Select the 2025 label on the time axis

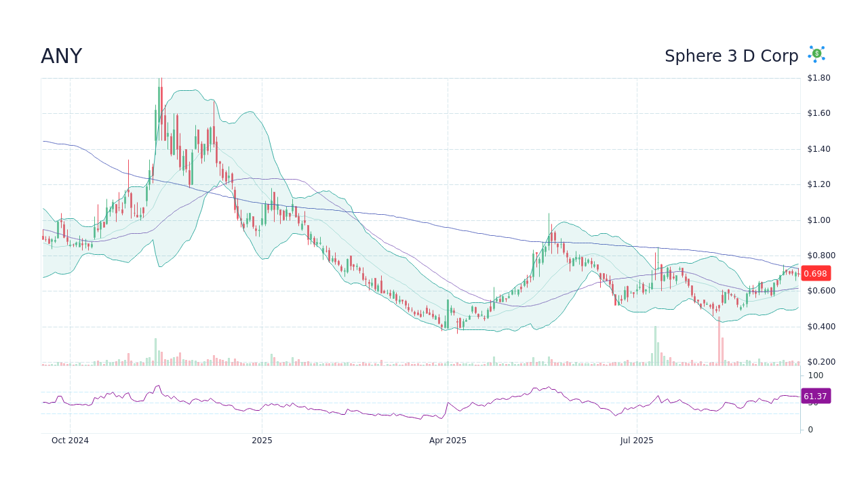point(262,440)
